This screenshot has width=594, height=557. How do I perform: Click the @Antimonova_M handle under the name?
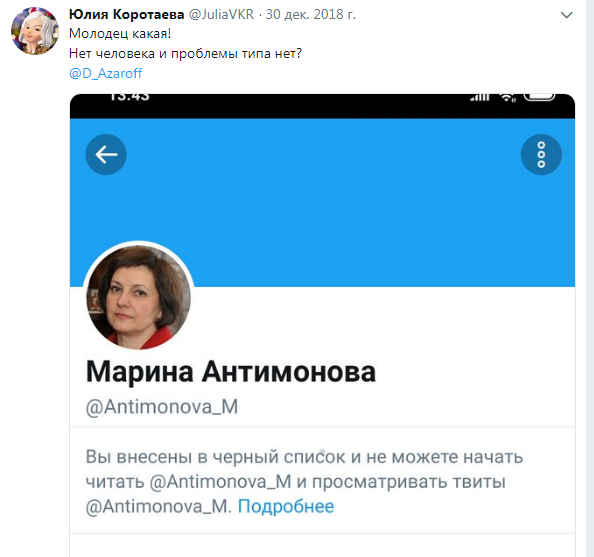pos(162,407)
